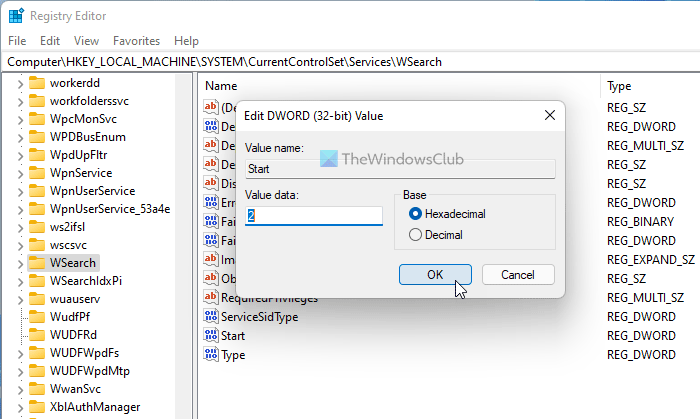Select the WwanSvc folder icon
700x419 pixels.
click(37, 389)
